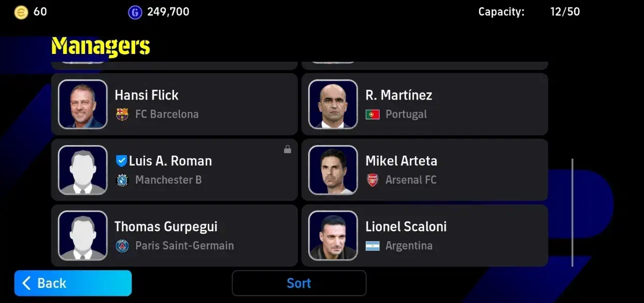
Task: Select Hansi Flick's portrait
Action: 83,104
